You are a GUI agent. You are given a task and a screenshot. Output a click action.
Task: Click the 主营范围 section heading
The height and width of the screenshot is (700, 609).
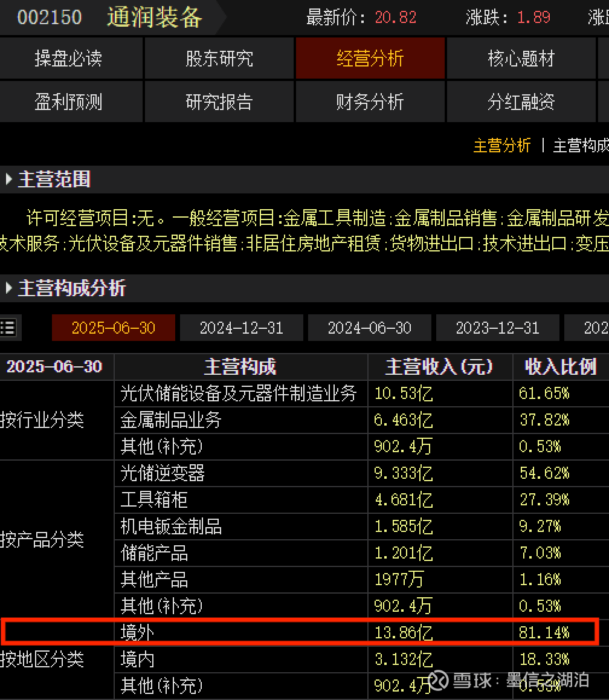pos(54,180)
